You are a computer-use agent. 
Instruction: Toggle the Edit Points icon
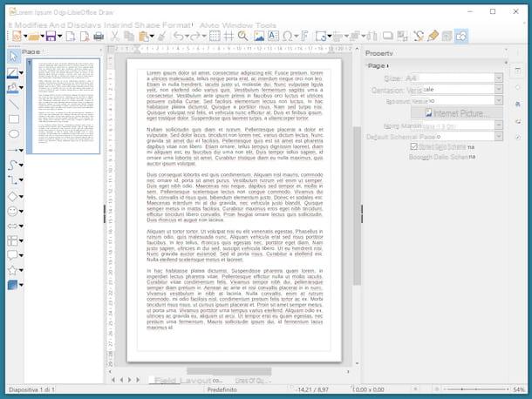click(419, 36)
